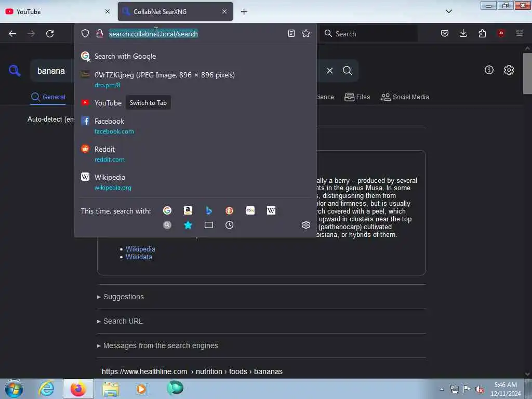The width and height of the screenshot is (532, 399).
Task: Search this time with Wikipedia icon
Action: pyautogui.click(x=271, y=211)
